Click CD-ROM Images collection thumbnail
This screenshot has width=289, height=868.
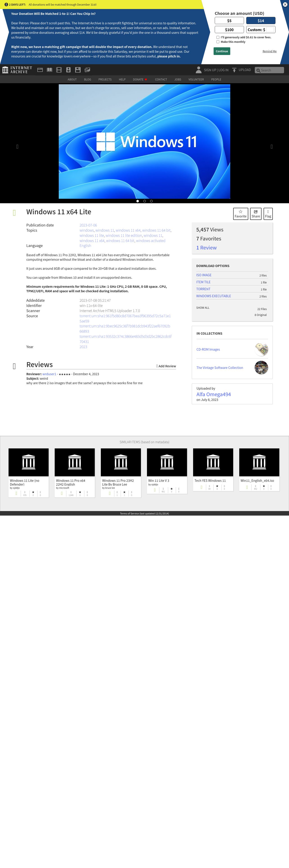click(261, 349)
